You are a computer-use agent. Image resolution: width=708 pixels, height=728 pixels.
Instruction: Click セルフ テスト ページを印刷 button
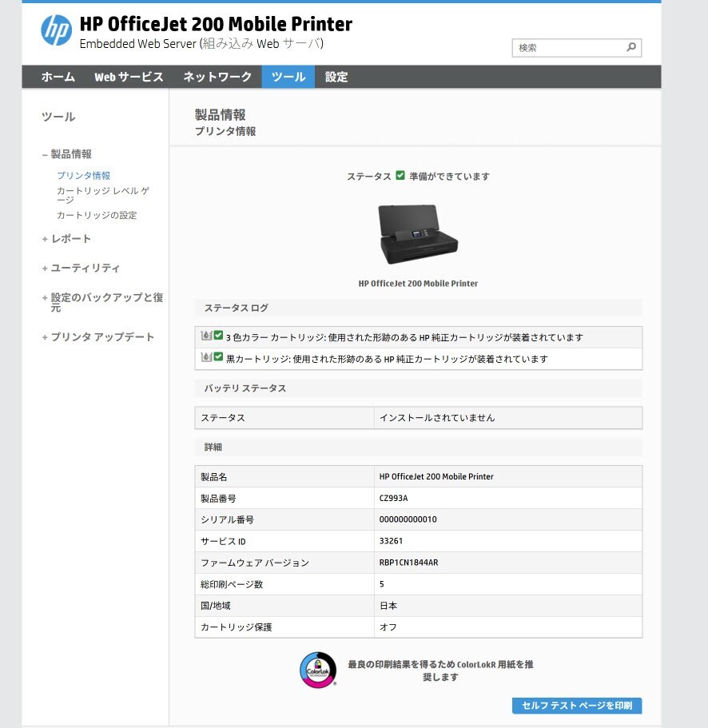577,706
